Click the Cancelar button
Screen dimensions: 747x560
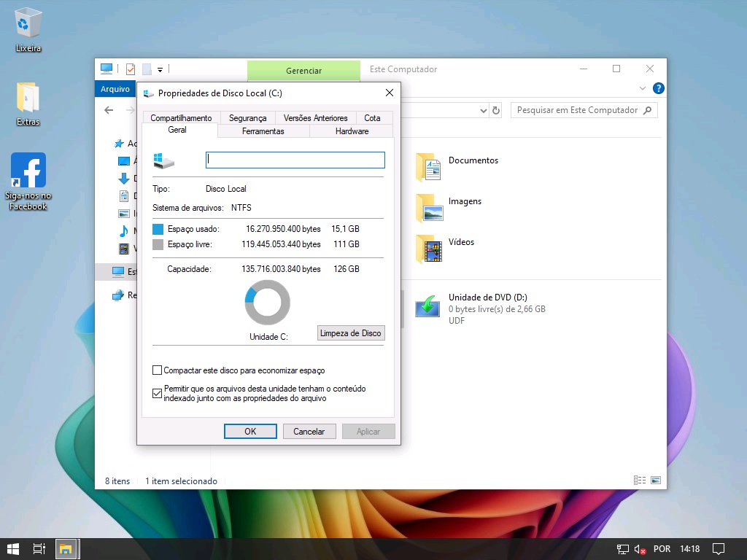309,432
